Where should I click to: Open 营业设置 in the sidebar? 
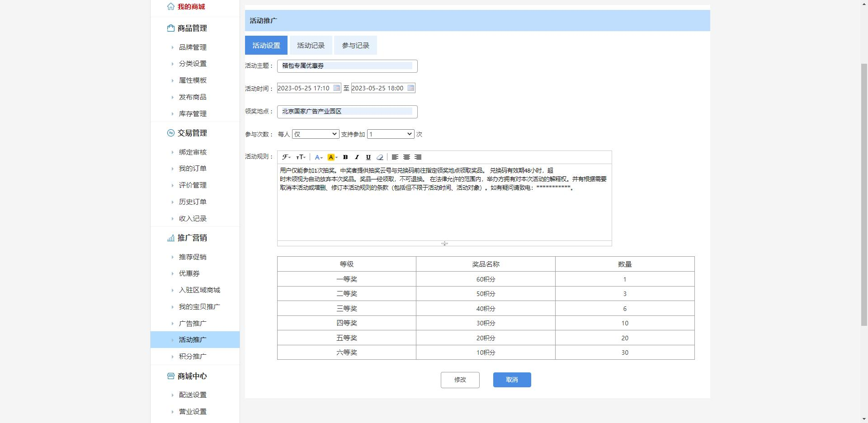193,412
